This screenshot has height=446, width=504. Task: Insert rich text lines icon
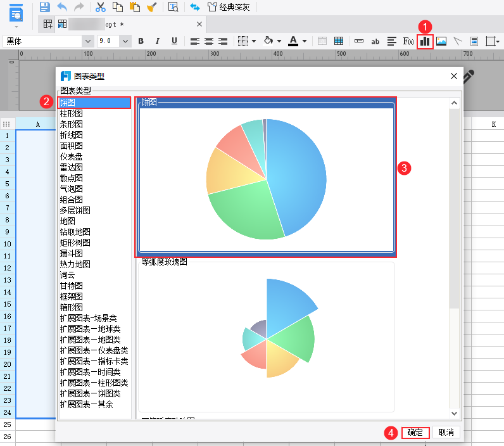click(x=391, y=41)
